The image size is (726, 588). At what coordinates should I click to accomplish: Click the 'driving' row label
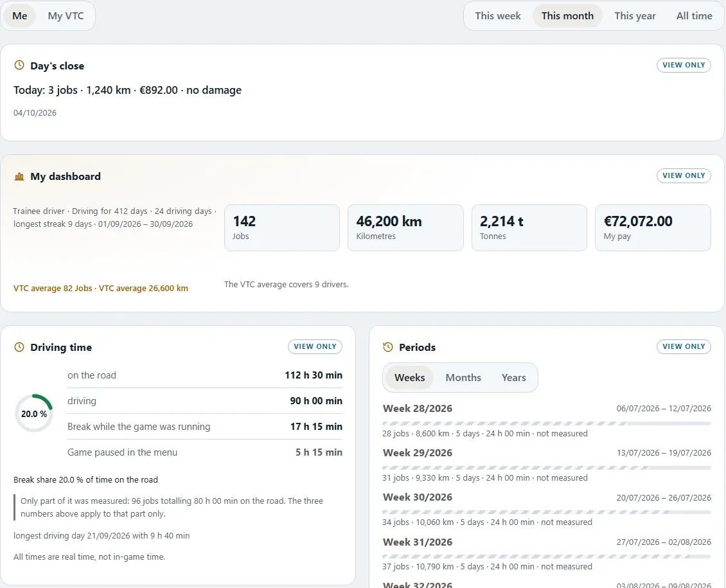pyautogui.click(x=82, y=401)
